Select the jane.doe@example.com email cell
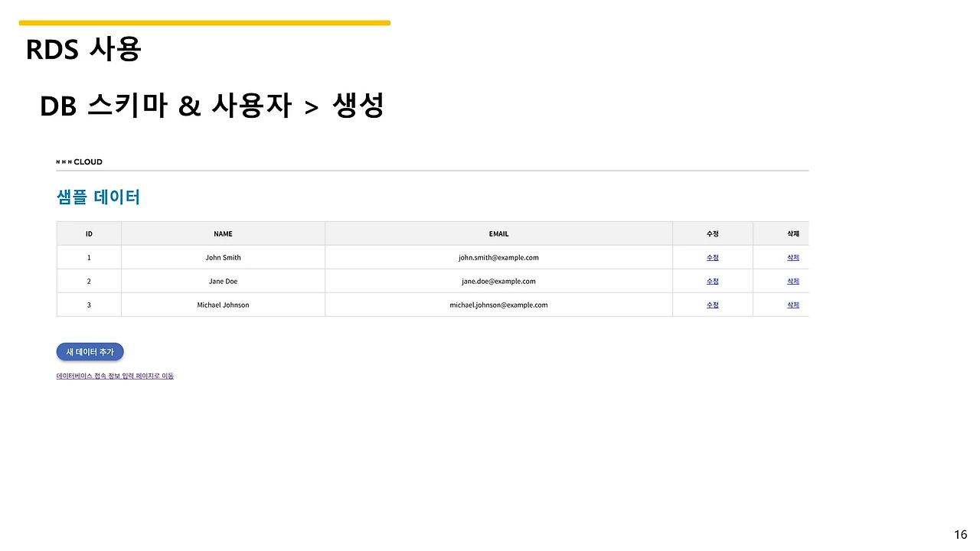This screenshot has width=980, height=551. click(x=498, y=281)
